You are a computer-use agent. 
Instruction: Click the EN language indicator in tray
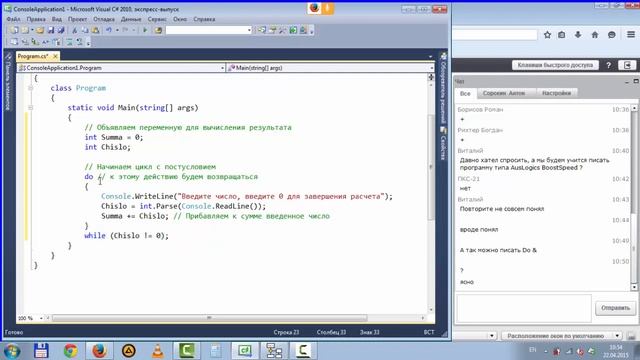(533, 350)
